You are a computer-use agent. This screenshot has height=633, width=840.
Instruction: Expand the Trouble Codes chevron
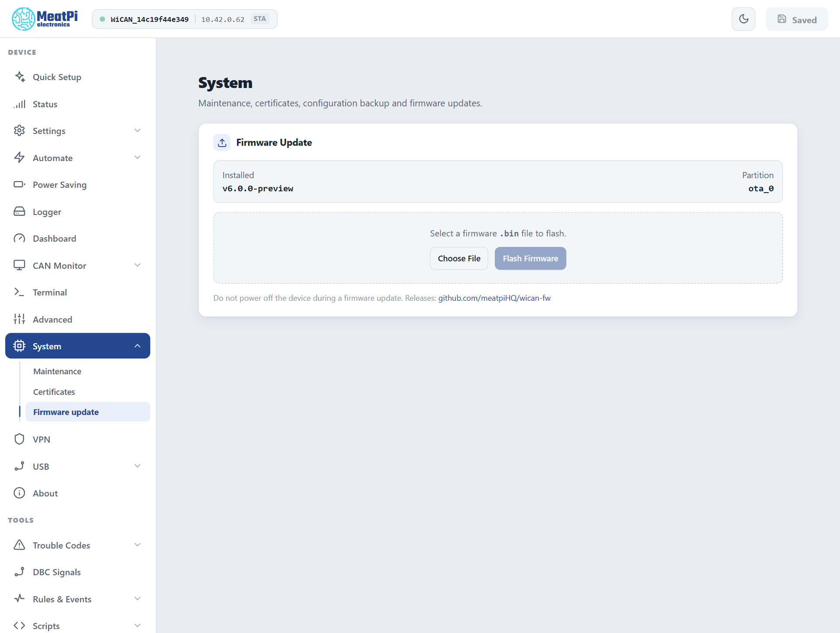137,545
